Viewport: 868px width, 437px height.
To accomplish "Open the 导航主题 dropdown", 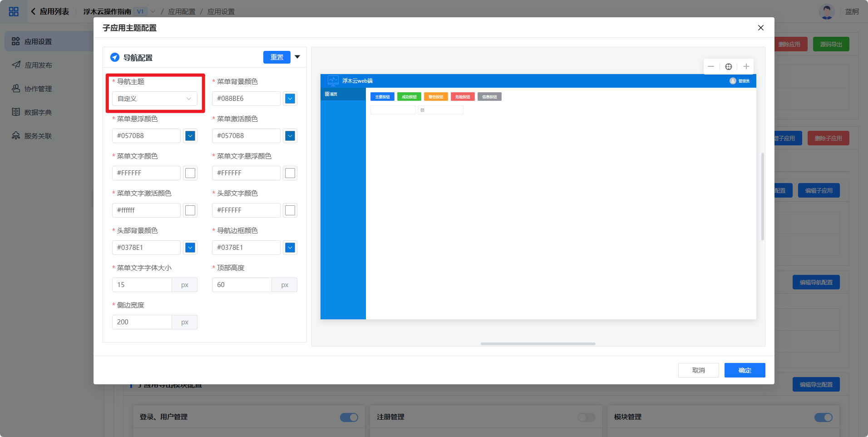I will pos(154,99).
